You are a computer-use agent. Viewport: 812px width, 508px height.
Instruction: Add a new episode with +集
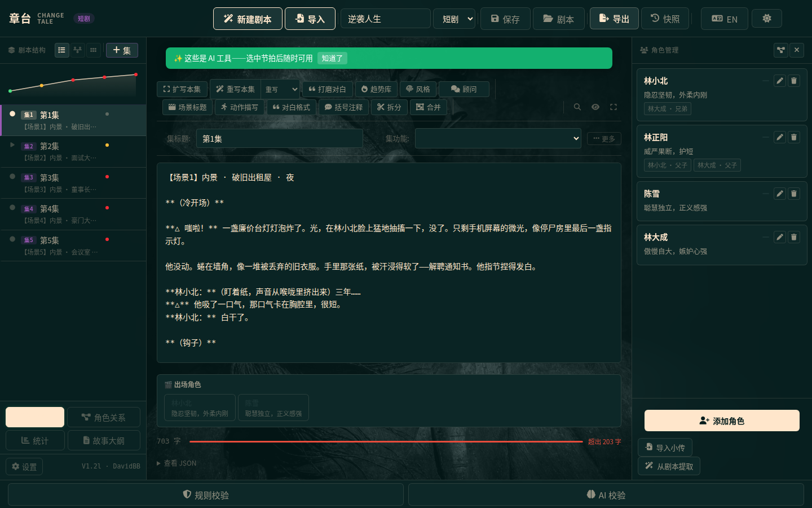tap(122, 50)
